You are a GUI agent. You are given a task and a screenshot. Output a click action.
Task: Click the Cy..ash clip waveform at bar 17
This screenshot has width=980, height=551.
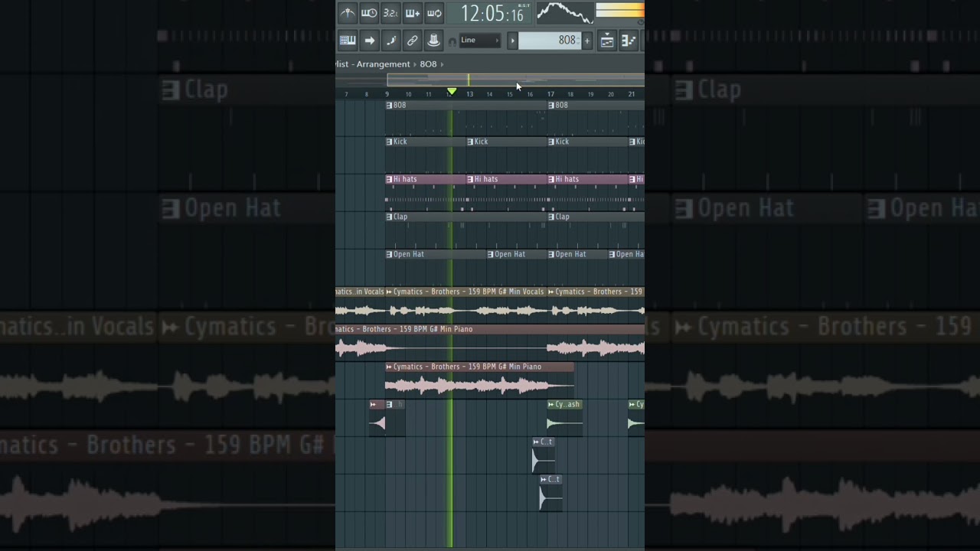click(x=565, y=423)
